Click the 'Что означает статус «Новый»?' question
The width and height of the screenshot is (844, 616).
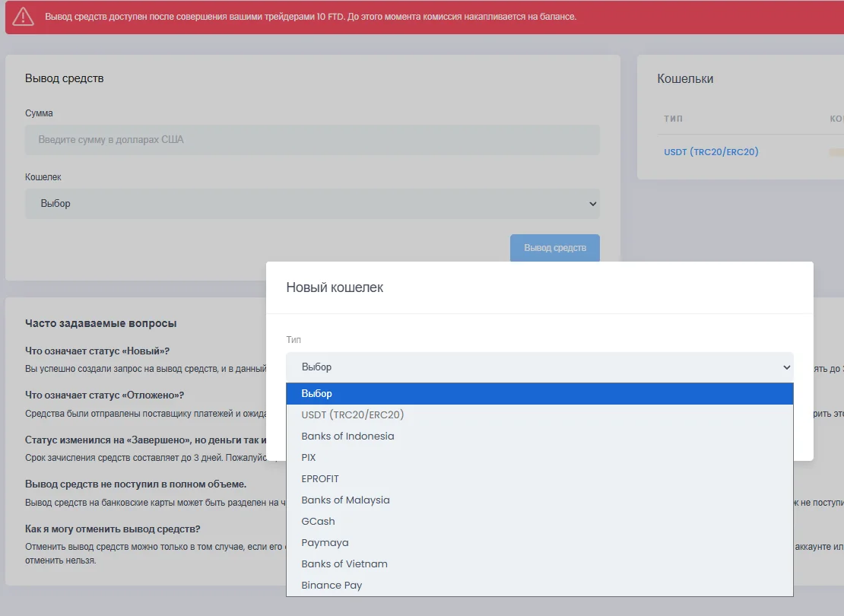click(97, 351)
